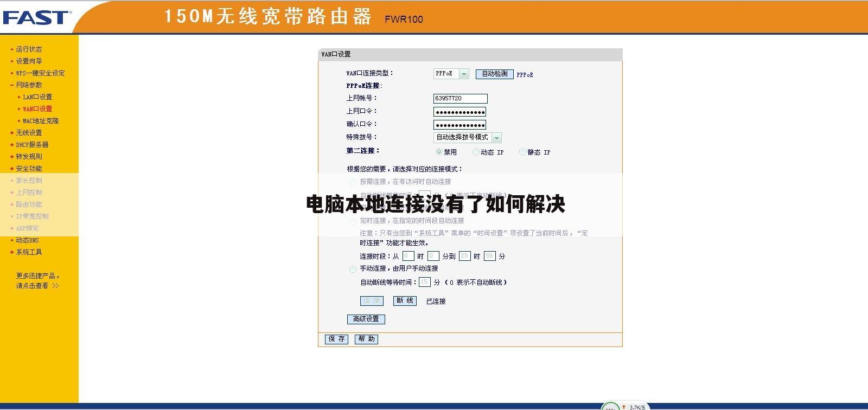Click the 自动检测 button
The height and width of the screenshot is (410, 868).
pyautogui.click(x=494, y=74)
